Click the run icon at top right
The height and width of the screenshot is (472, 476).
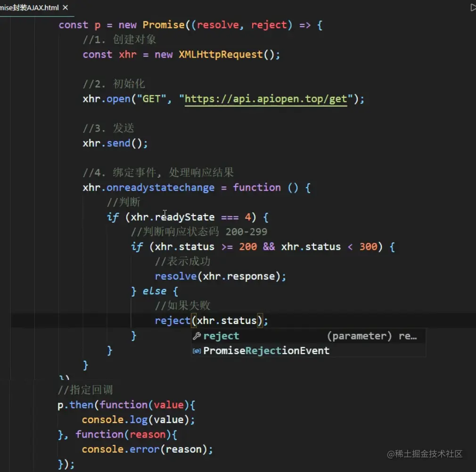pos(473,8)
